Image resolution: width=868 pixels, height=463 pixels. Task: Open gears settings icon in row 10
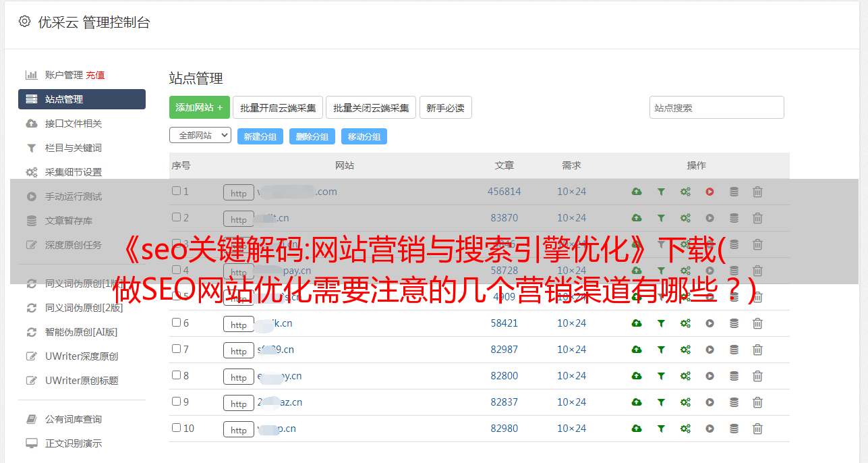(x=685, y=429)
